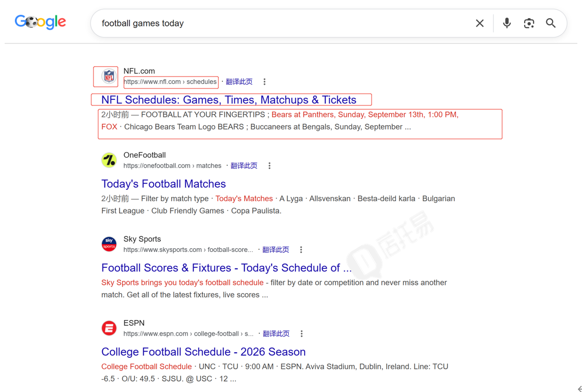Screen dimensions: 582x392
Task: Open more options for OneFootball result
Action: (x=270, y=165)
